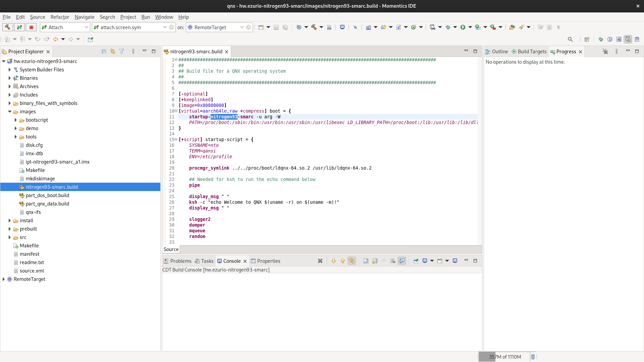
Task: Select part_dos_boot.build file
Action: click(47, 195)
